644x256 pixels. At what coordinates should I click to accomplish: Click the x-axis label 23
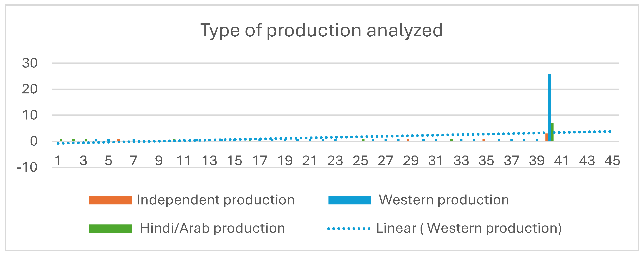pyautogui.click(x=335, y=161)
